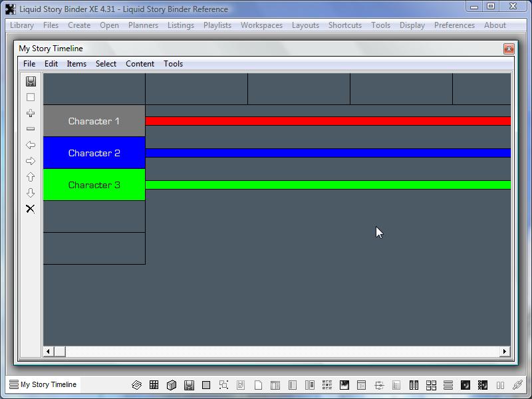
Task: Click the save disk icon in timeline sidebar
Action: [31, 81]
